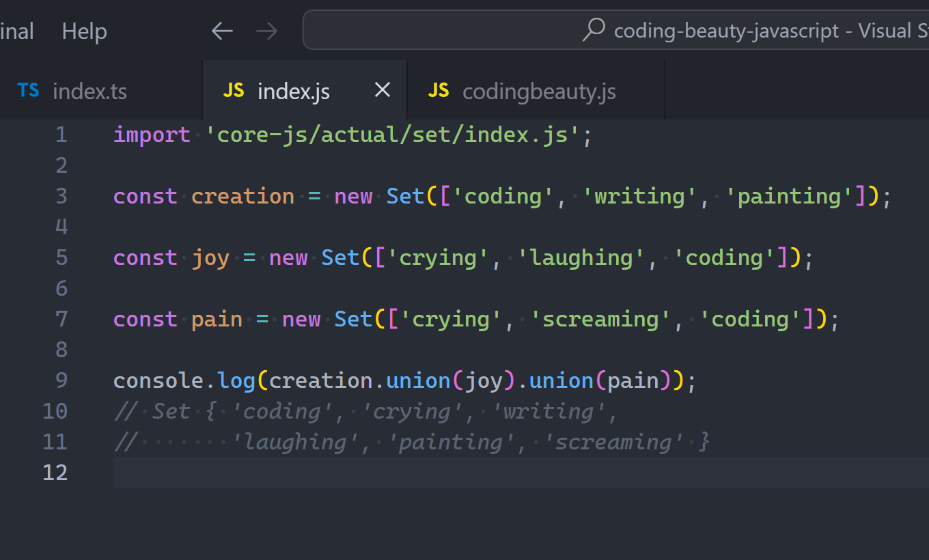This screenshot has width=929, height=560.
Task: Click the word union after creation
Action: click(x=418, y=380)
